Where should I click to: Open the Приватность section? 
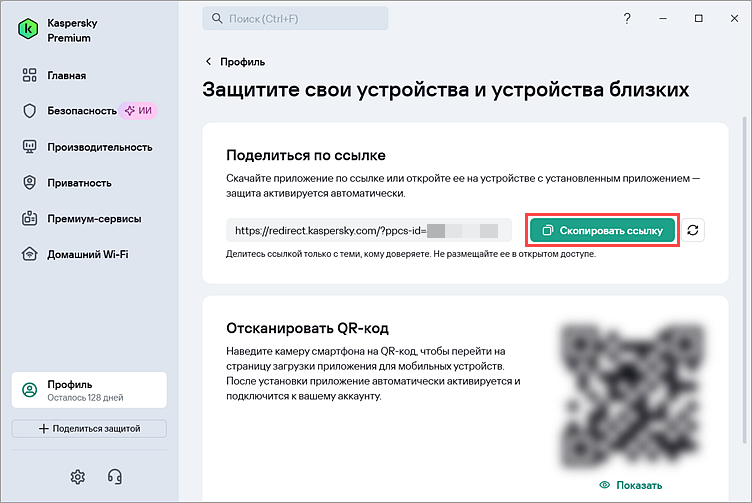[67, 183]
